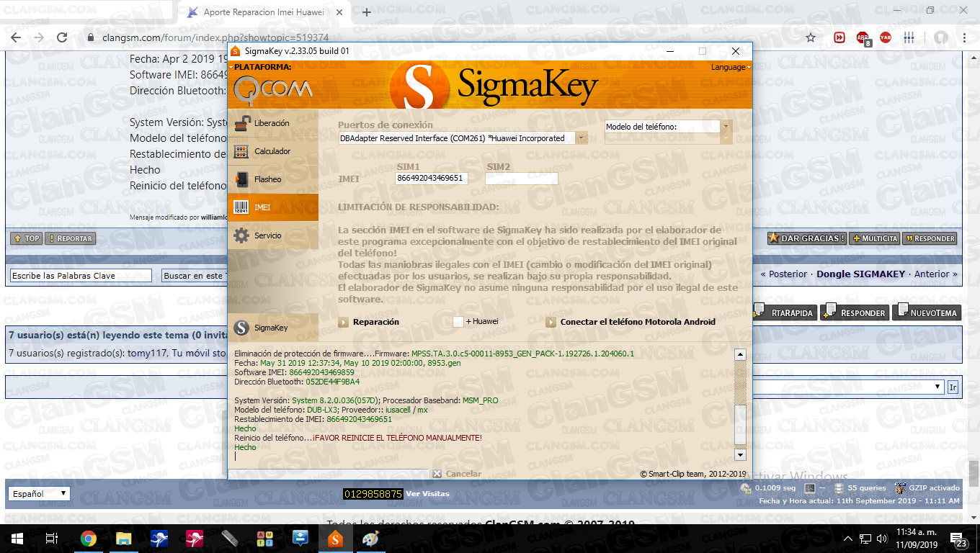This screenshot has width=980, height=553.
Task: Click the ABP extension icon in Chrome
Action: [863, 38]
